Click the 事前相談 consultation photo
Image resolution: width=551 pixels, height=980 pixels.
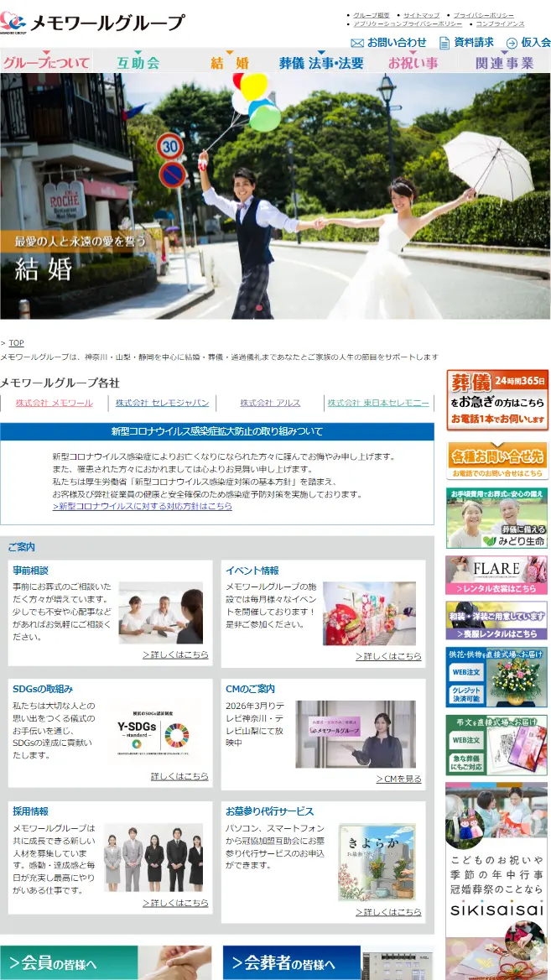coord(160,612)
